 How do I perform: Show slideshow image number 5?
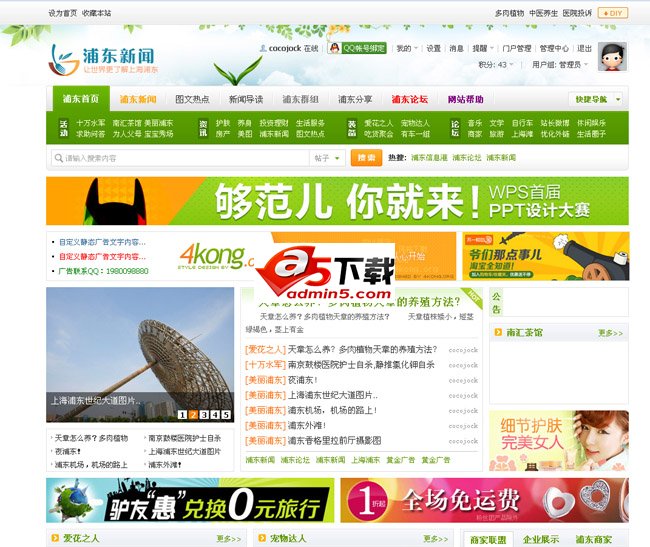coord(226,414)
